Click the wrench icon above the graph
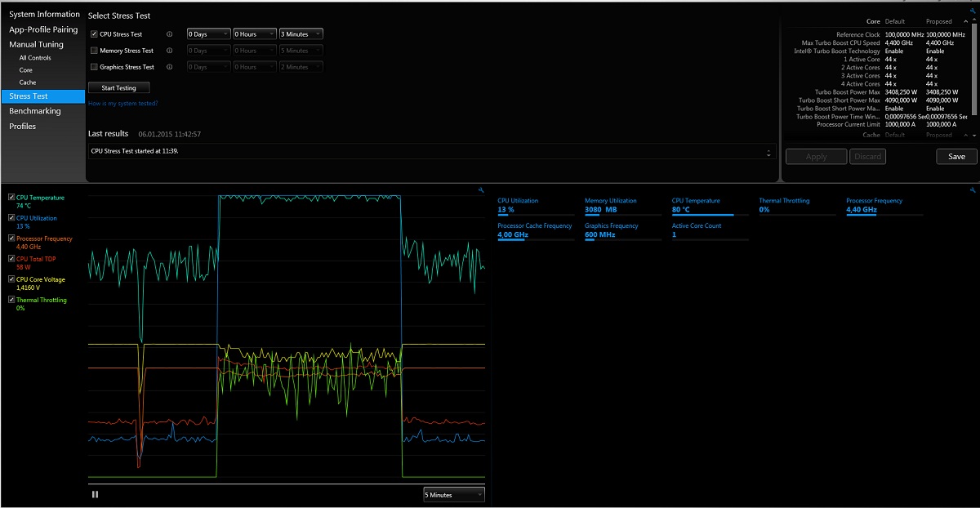980x508 pixels. point(482,190)
